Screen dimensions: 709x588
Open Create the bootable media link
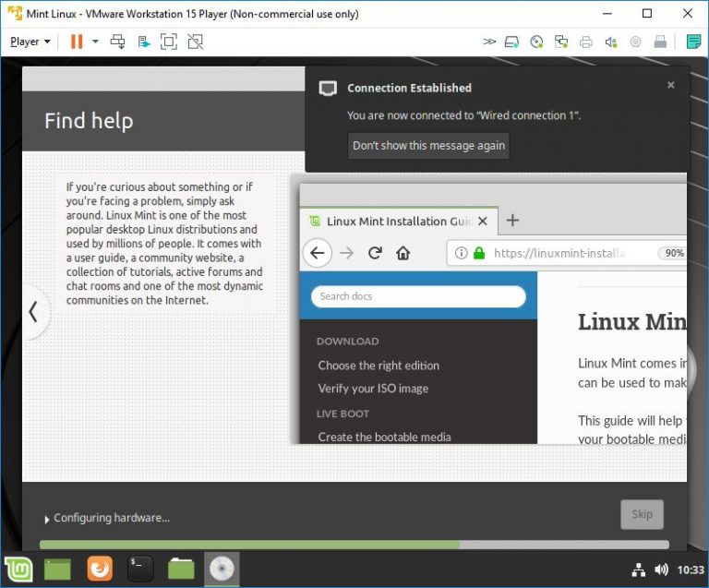[x=384, y=437]
